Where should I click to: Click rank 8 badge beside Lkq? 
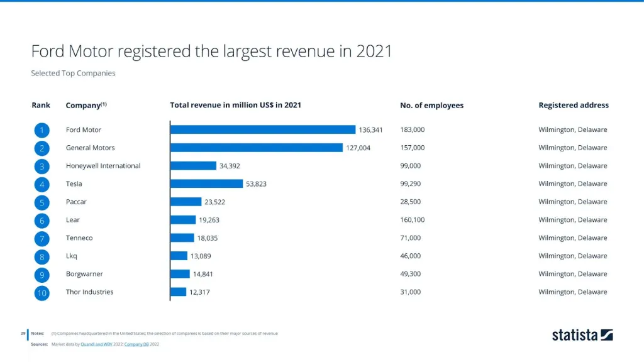[x=42, y=256]
